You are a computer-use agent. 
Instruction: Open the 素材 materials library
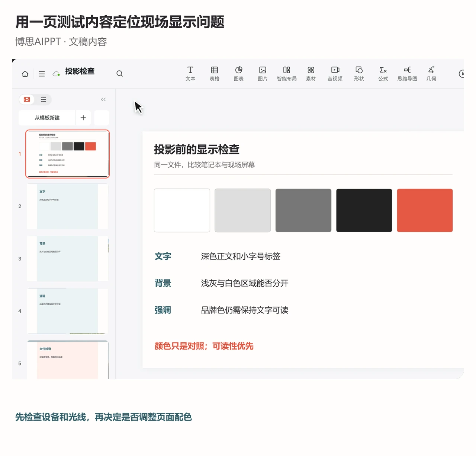tap(311, 74)
